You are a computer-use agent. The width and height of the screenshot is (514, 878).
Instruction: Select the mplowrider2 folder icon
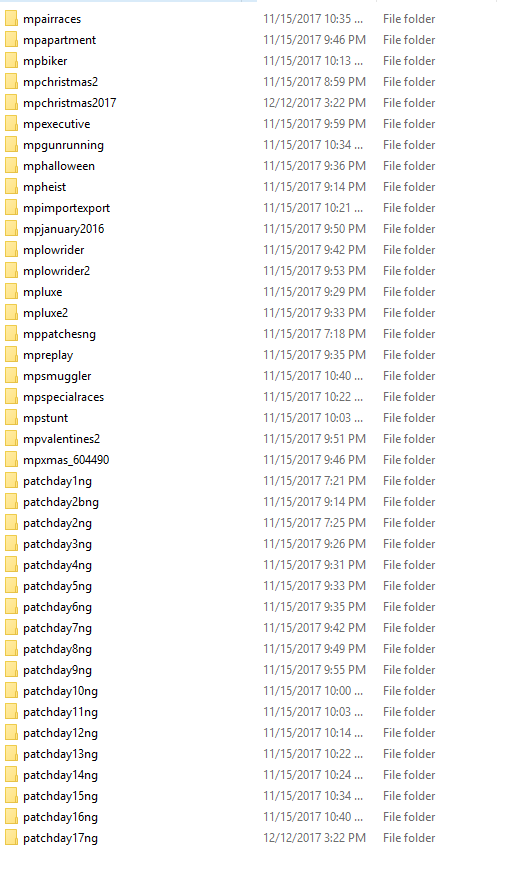(11, 271)
